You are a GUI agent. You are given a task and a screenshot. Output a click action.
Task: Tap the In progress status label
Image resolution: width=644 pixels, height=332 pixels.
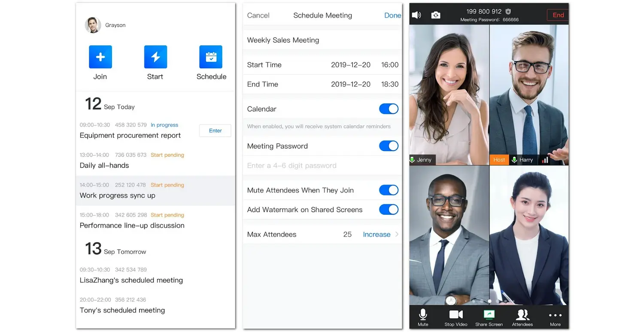[164, 125]
